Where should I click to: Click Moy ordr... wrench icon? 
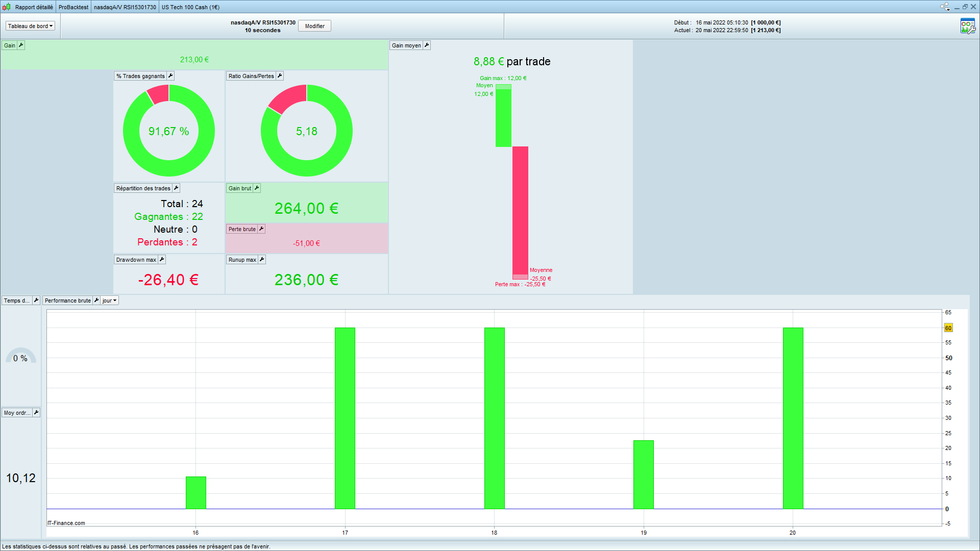36,413
